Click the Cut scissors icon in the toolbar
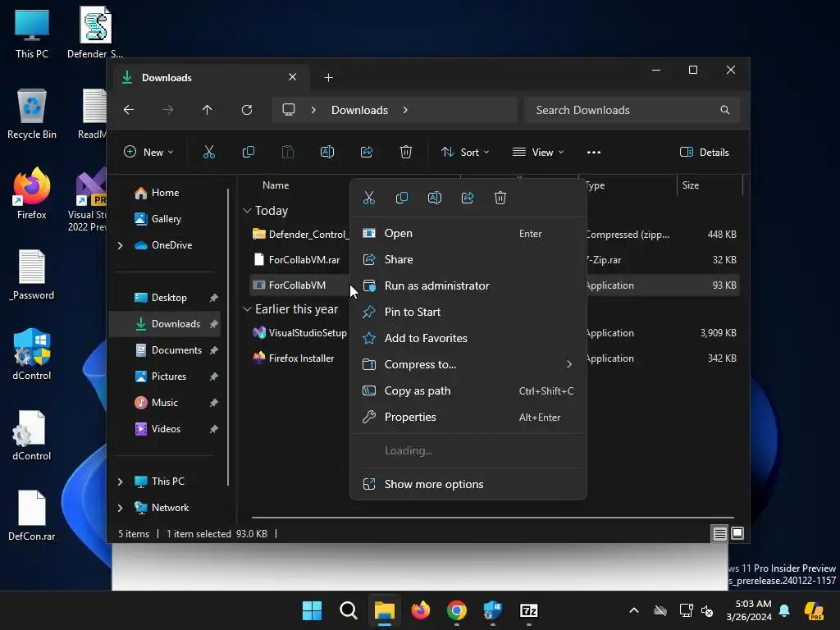This screenshot has height=630, width=840. pos(209,152)
